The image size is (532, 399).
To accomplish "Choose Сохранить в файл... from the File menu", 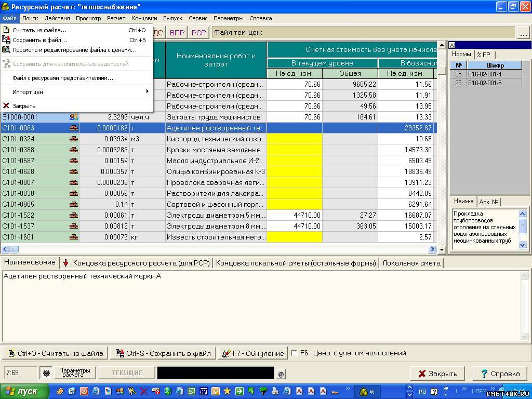I will [39, 40].
